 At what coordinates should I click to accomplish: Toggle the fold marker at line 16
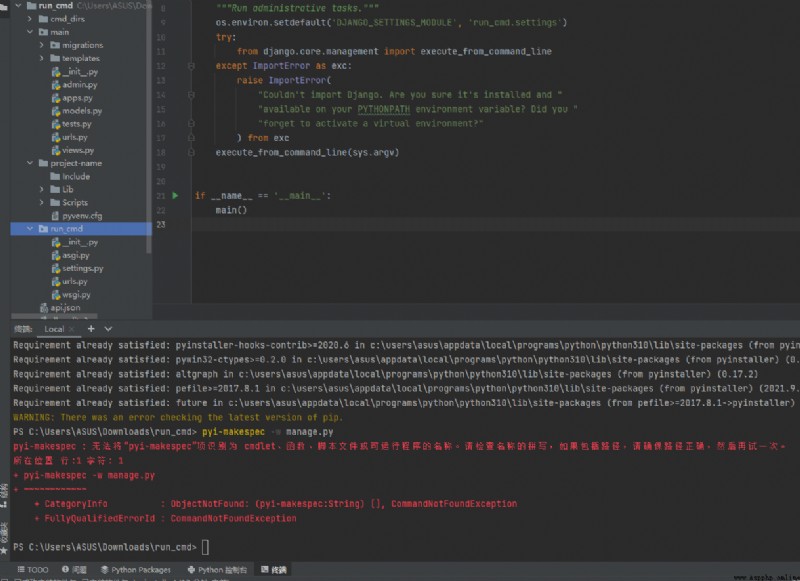coord(191,123)
